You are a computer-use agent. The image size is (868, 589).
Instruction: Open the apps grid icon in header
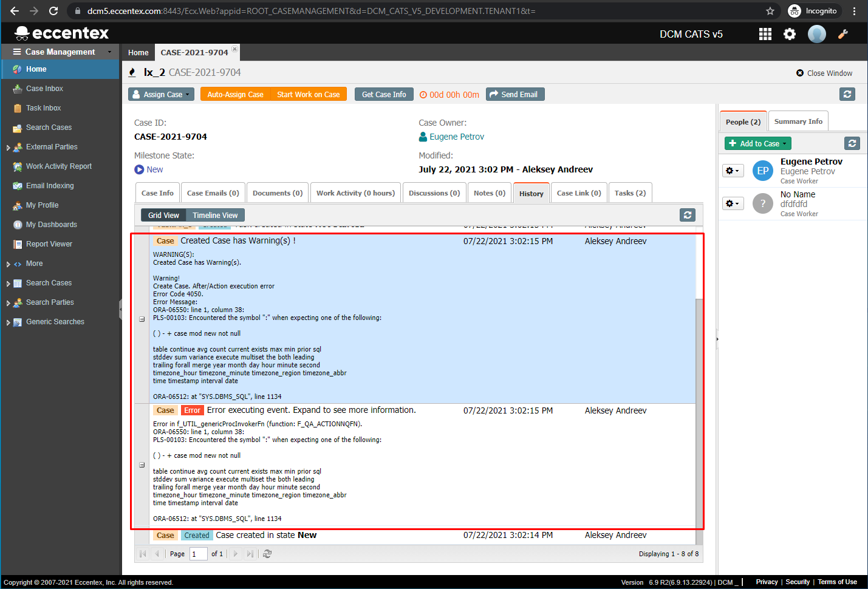tap(765, 34)
